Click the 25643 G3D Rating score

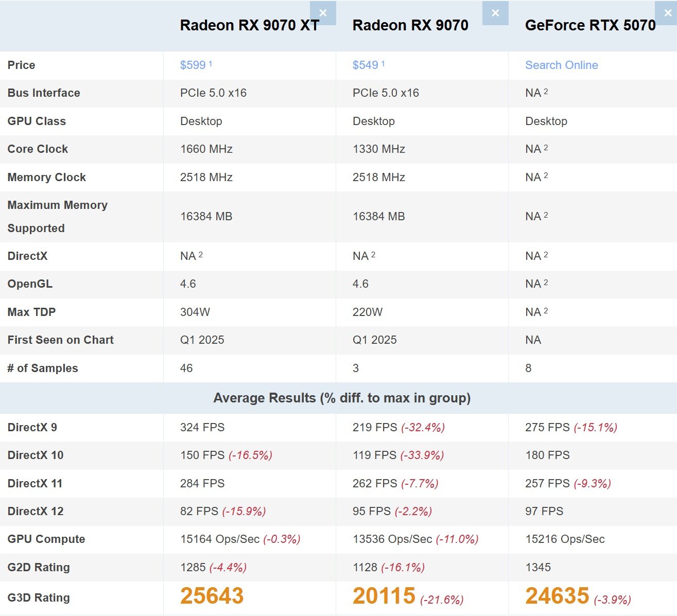[212, 596]
